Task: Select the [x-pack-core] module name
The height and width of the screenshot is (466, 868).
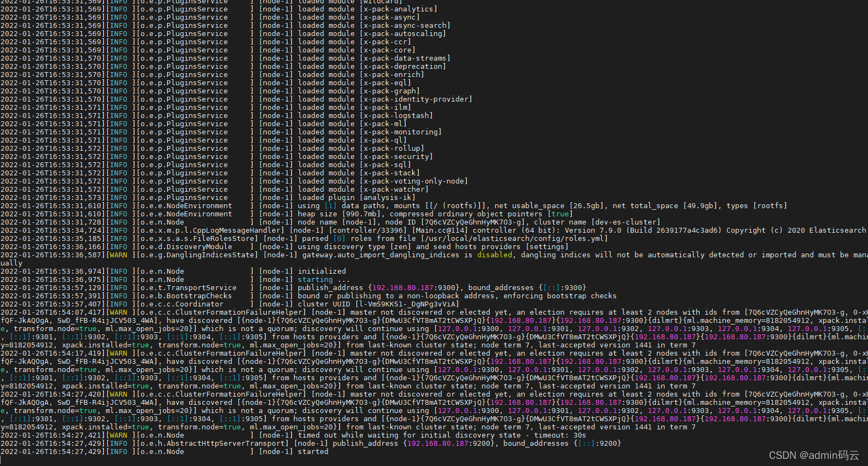Action: click(388, 50)
